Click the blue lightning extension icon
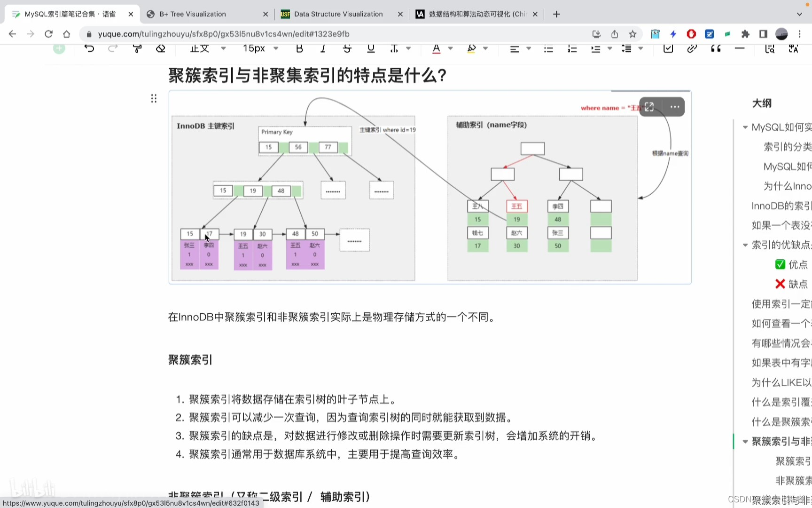 click(x=673, y=34)
